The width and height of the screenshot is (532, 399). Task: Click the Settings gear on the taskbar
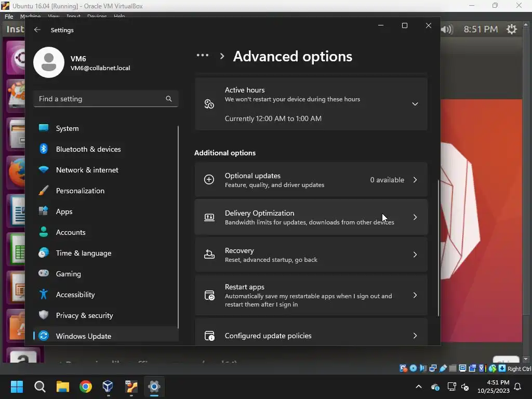pos(154,387)
